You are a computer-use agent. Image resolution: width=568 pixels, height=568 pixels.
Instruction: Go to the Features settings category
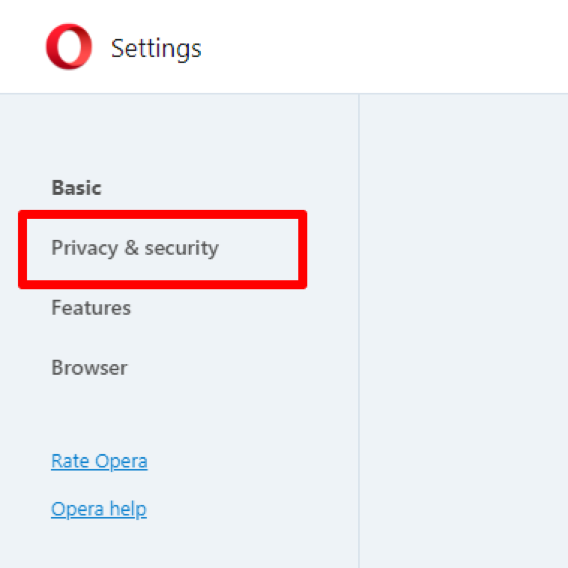pos(91,308)
